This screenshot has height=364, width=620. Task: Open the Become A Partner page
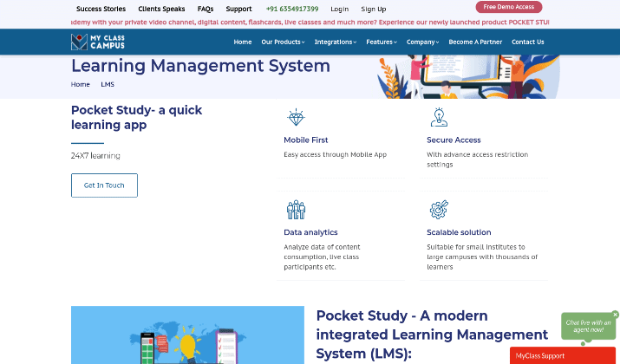click(475, 42)
